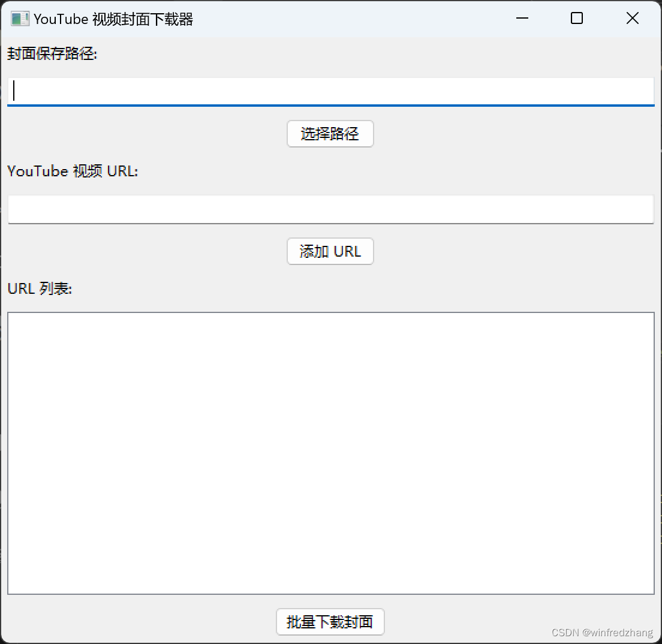Click the URL 列表: label

coord(40,288)
